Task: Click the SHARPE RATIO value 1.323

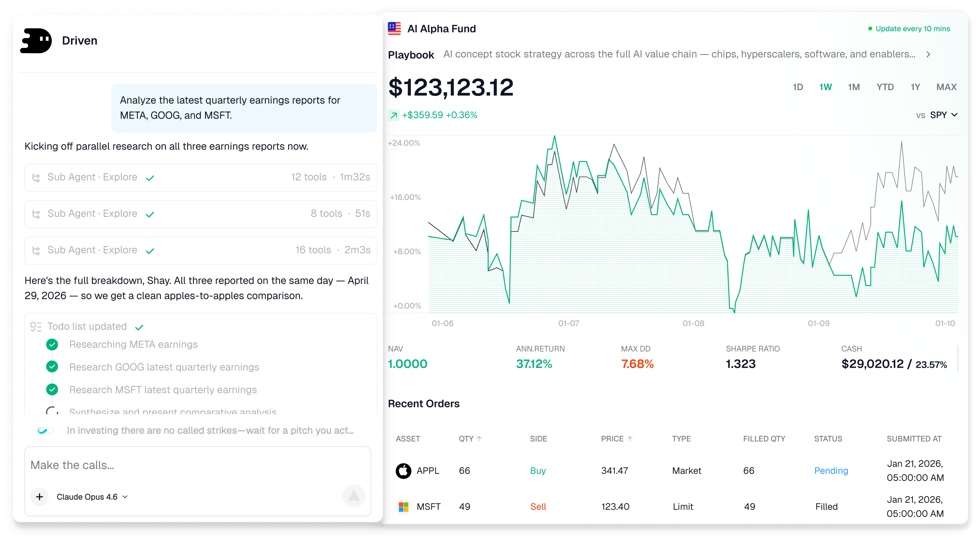Action: tap(741, 364)
